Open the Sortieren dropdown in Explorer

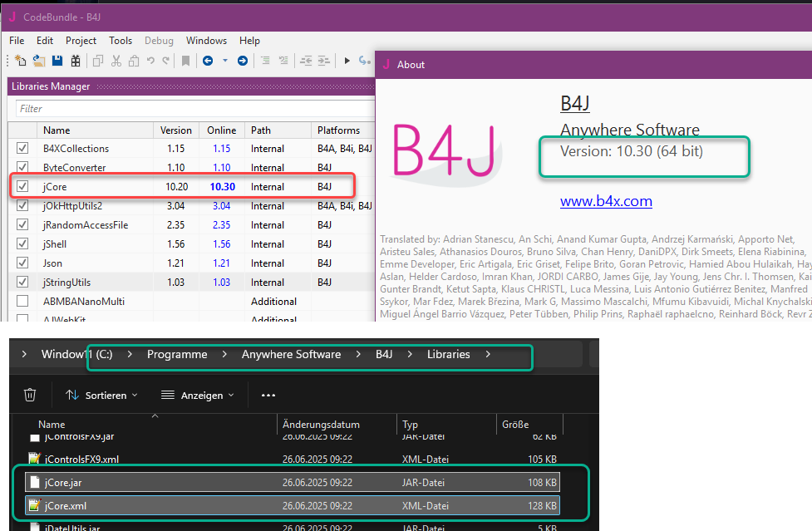[x=102, y=395]
